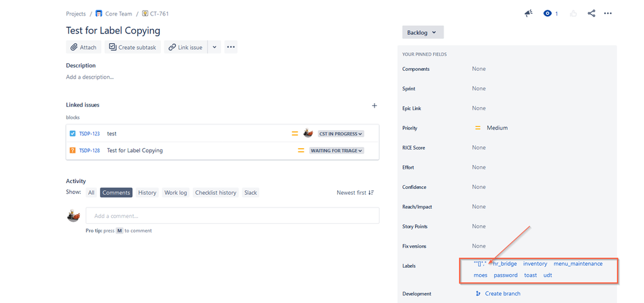Edit the Confidence field value None
644x303 pixels.
(479, 187)
